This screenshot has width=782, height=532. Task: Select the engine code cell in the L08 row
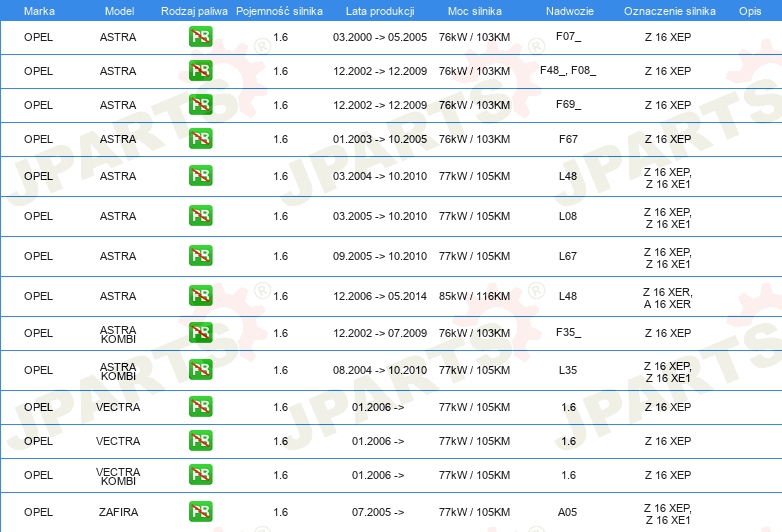(668, 218)
